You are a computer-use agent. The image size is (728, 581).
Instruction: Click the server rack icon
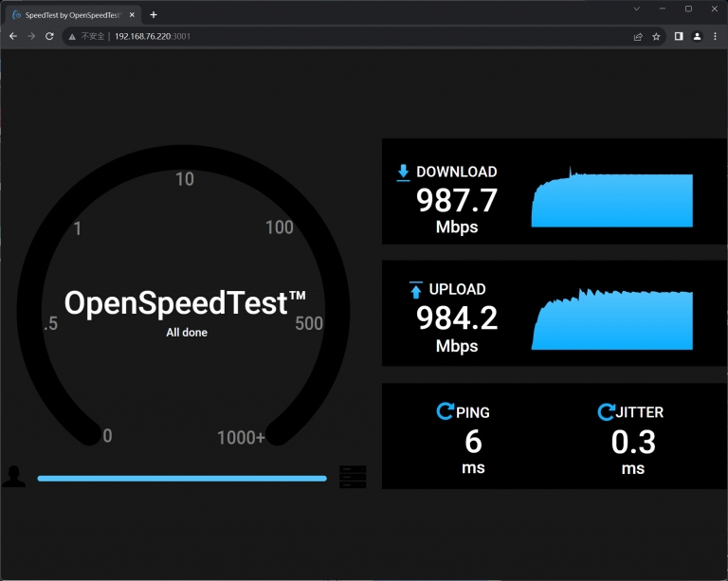click(x=353, y=477)
